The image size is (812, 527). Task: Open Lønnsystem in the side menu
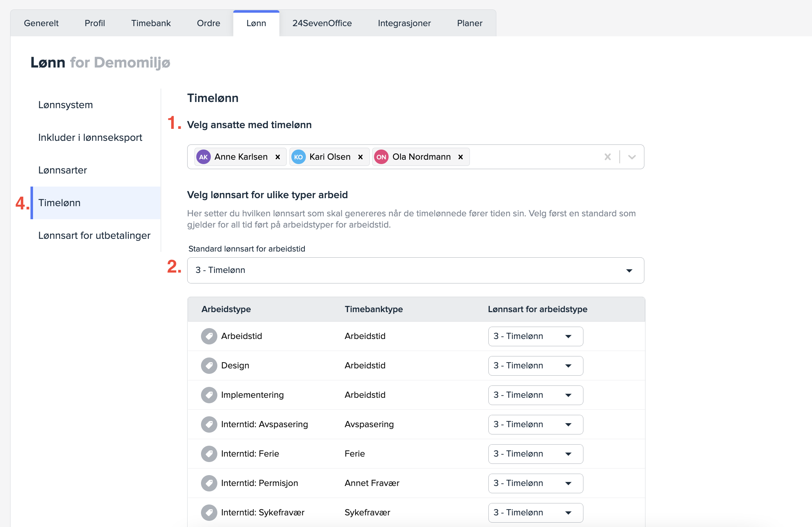point(66,105)
